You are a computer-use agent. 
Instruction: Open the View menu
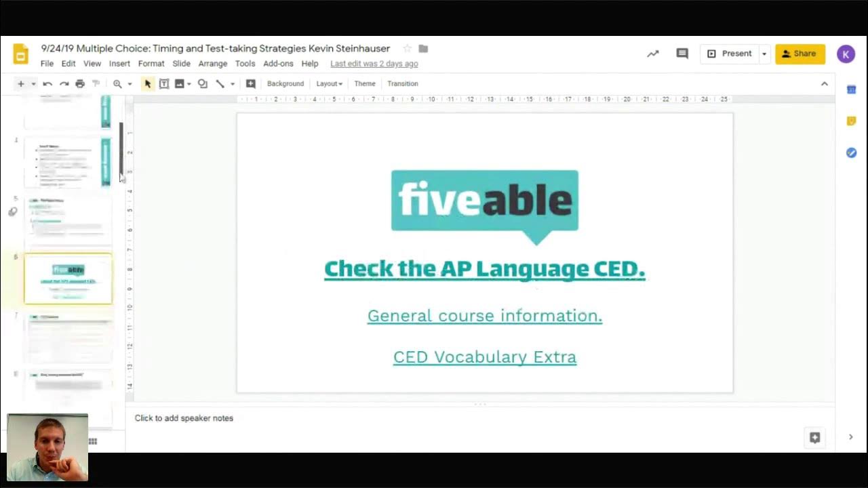(x=92, y=64)
